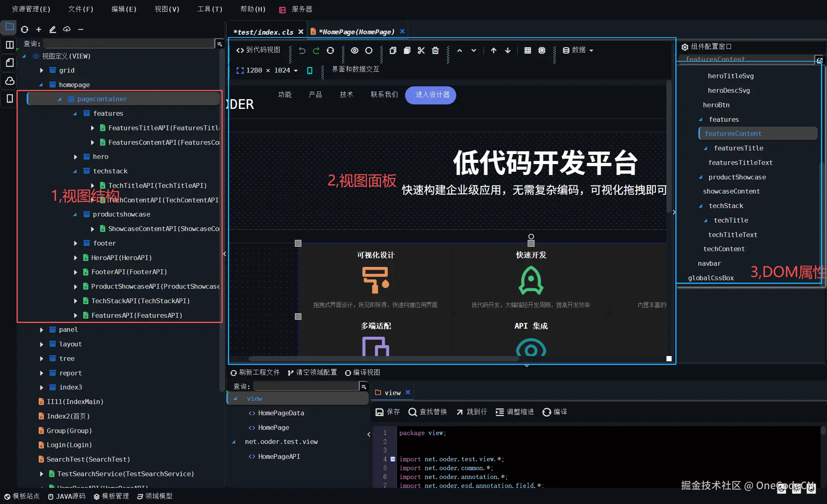Viewport: 827px width, 504px height.
Task: Open the 工具(T) menu
Action: click(x=210, y=9)
